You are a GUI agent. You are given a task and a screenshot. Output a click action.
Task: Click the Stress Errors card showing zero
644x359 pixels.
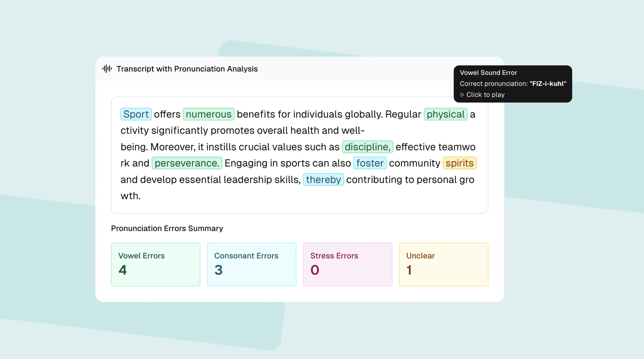(x=347, y=264)
